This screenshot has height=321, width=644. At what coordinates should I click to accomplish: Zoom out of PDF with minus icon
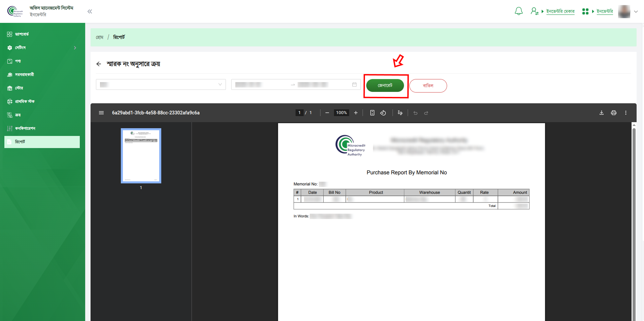(327, 113)
